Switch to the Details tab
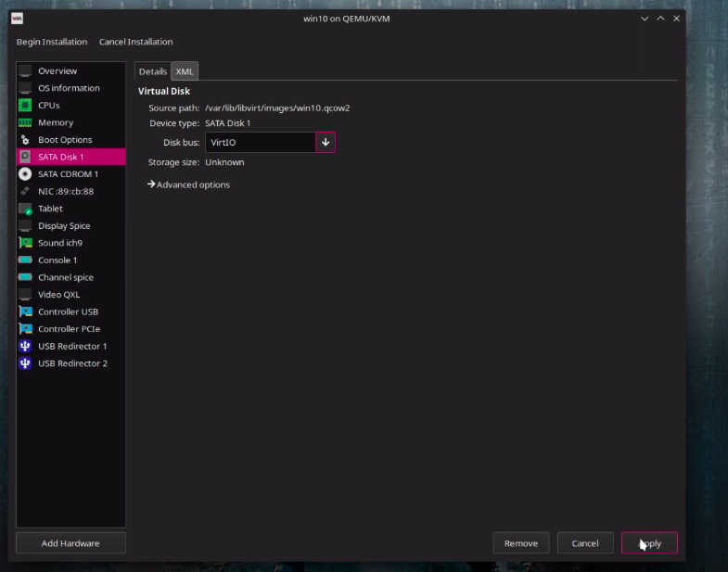The image size is (728, 572). (153, 71)
